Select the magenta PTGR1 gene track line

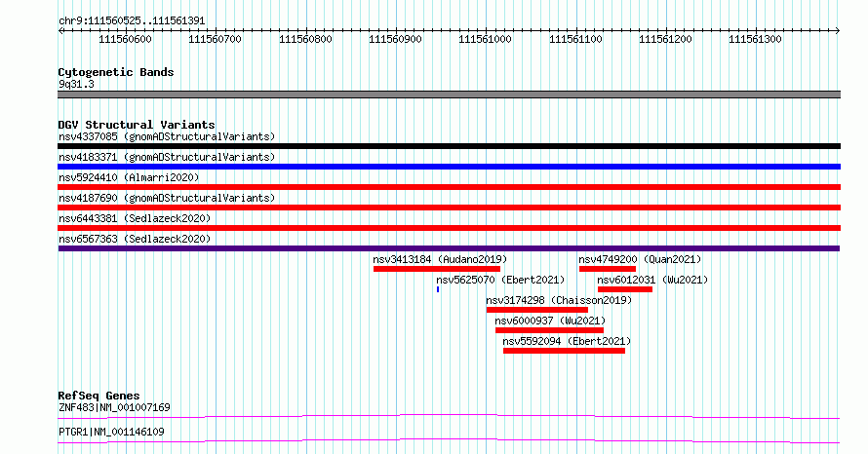click(x=449, y=440)
